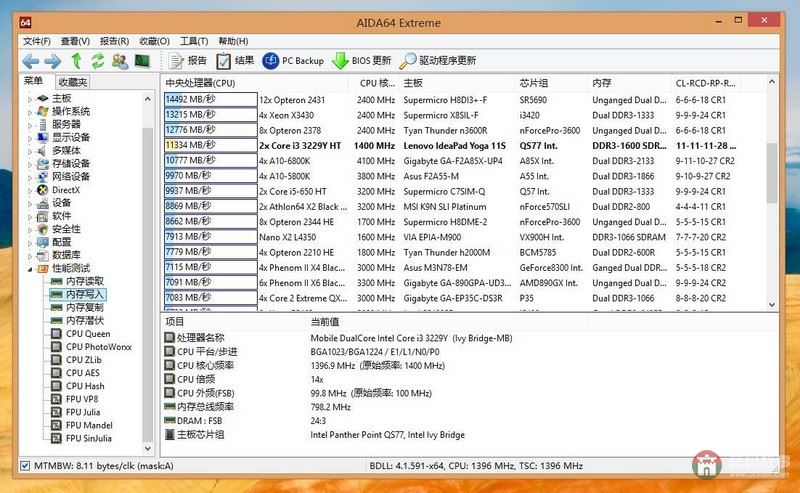Click the green monitor toolbar icon
800x493 pixels.
tap(142, 61)
